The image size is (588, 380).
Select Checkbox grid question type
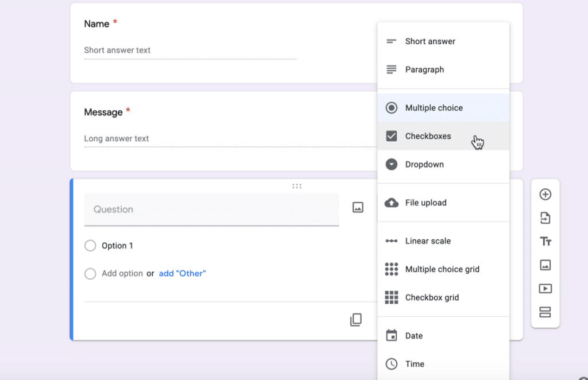(431, 297)
